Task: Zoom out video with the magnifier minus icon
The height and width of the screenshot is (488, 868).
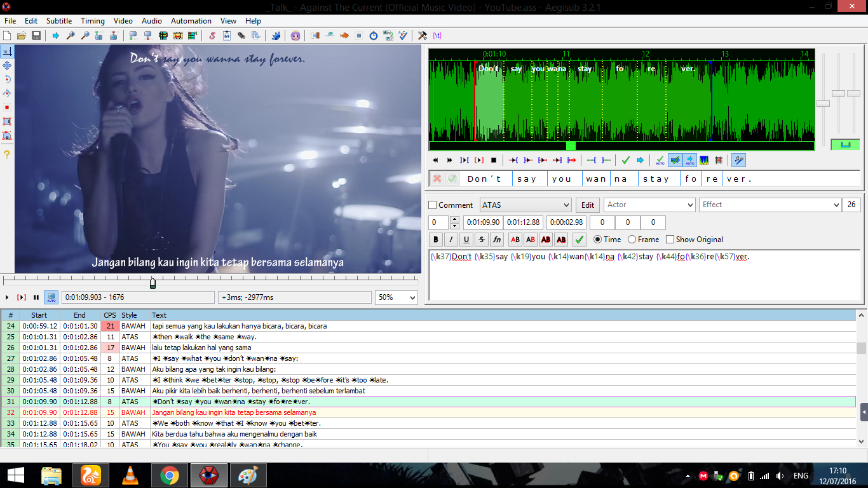Action: click(85, 36)
